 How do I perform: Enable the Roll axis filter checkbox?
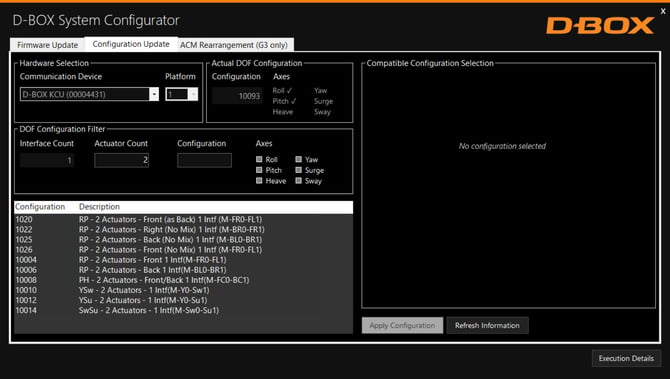coord(259,159)
